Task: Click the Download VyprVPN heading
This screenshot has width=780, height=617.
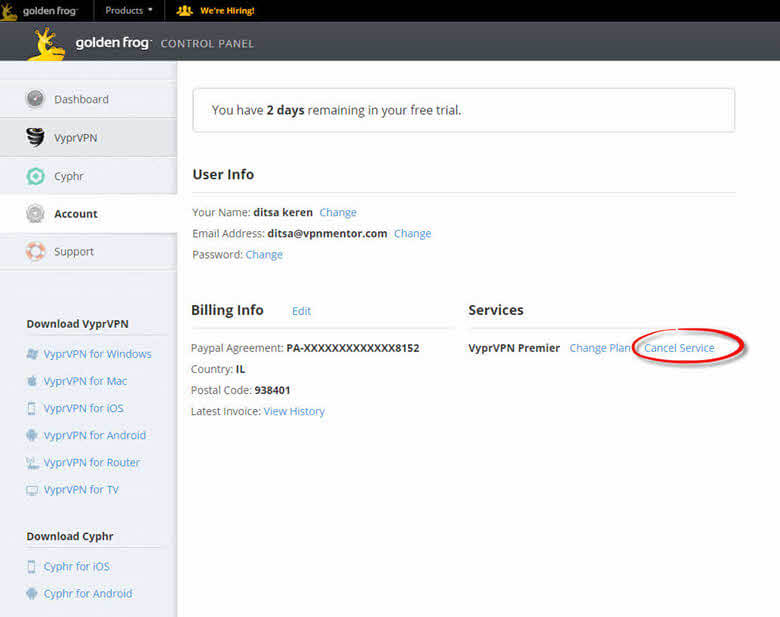Action: click(x=78, y=324)
